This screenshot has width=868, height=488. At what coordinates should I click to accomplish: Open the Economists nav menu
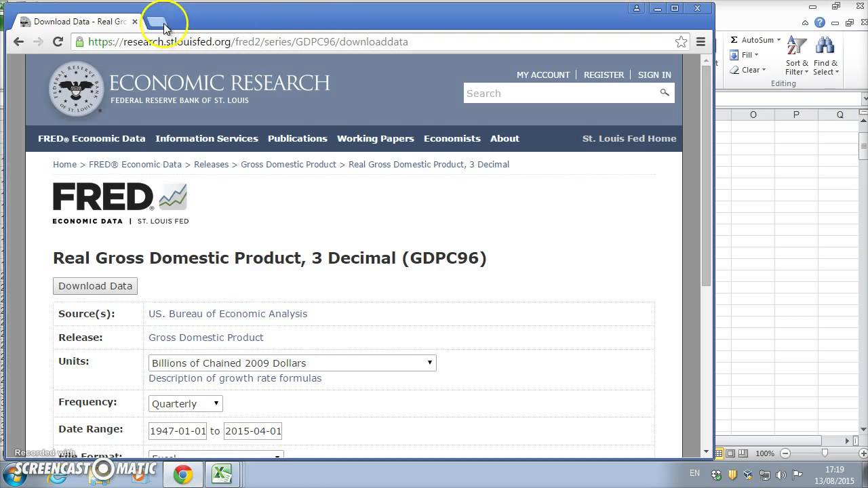point(452,138)
